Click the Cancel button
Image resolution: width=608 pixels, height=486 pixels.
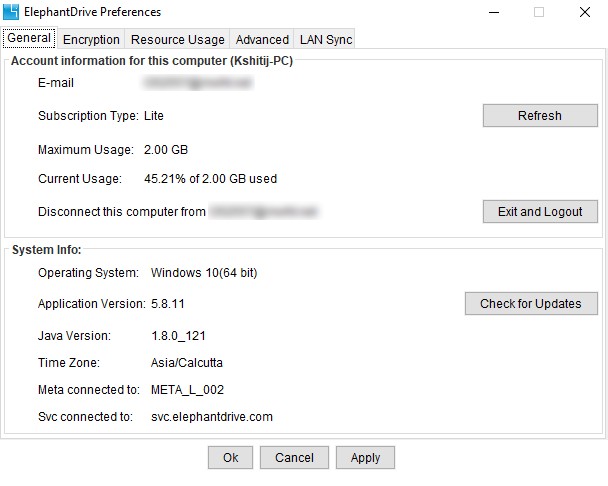click(294, 457)
